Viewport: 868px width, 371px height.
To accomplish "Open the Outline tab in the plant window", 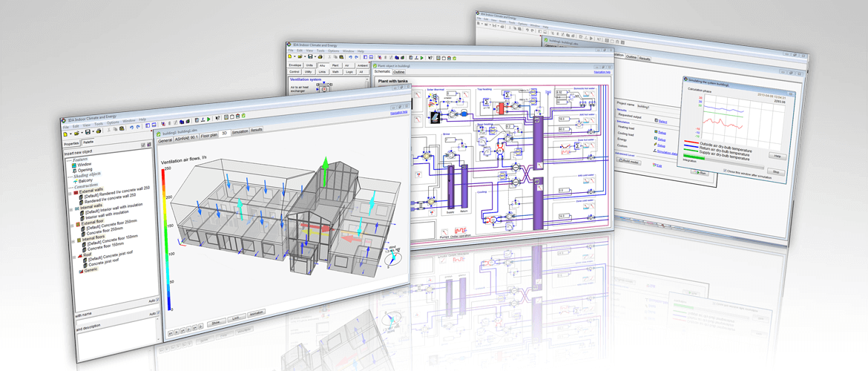I will (x=399, y=72).
